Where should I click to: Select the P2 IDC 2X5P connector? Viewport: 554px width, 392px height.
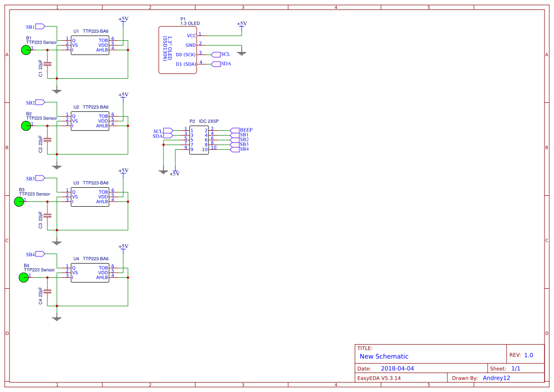pos(200,139)
